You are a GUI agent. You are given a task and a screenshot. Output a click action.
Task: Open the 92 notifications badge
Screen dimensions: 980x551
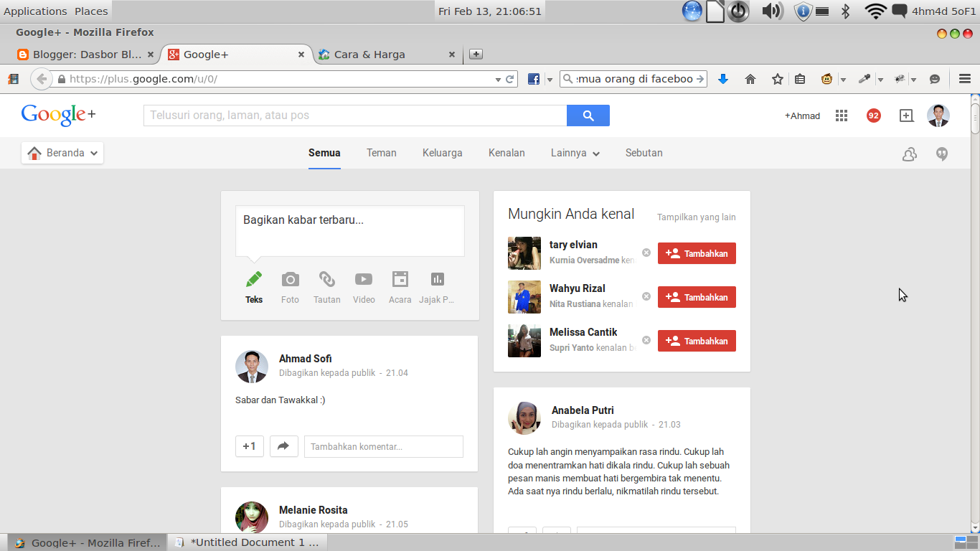pyautogui.click(x=873, y=116)
